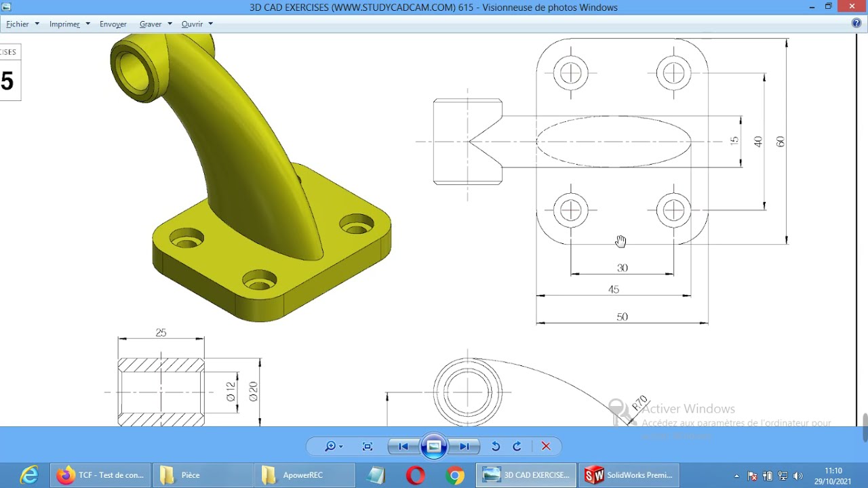Go to the next photo
Image resolution: width=868 pixels, height=488 pixels.
tap(464, 446)
